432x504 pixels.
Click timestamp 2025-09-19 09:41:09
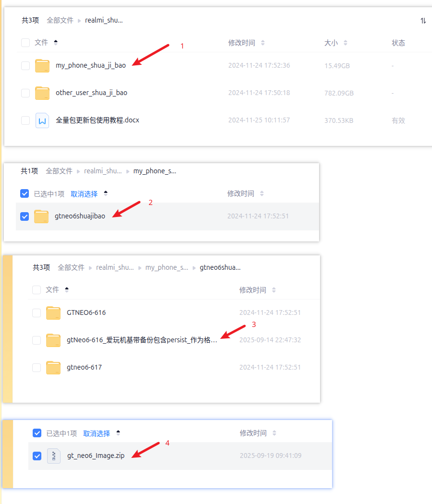click(271, 456)
